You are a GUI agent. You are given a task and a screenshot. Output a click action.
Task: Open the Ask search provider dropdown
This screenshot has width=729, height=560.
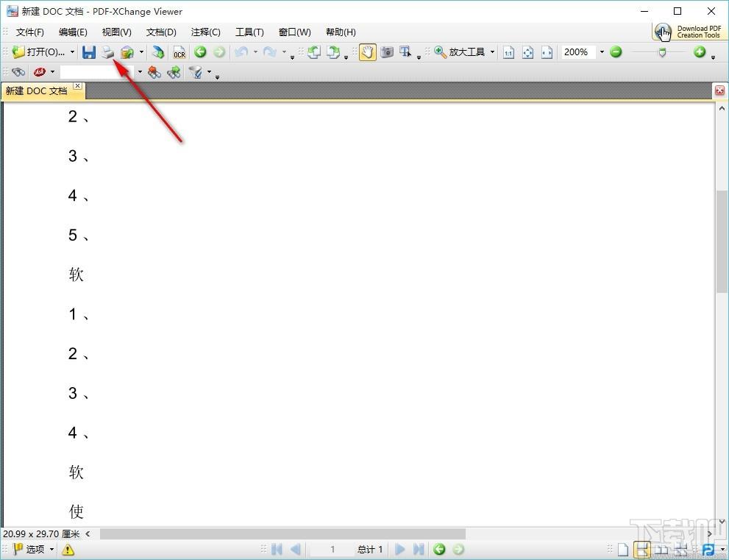pyautogui.click(x=52, y=72)
